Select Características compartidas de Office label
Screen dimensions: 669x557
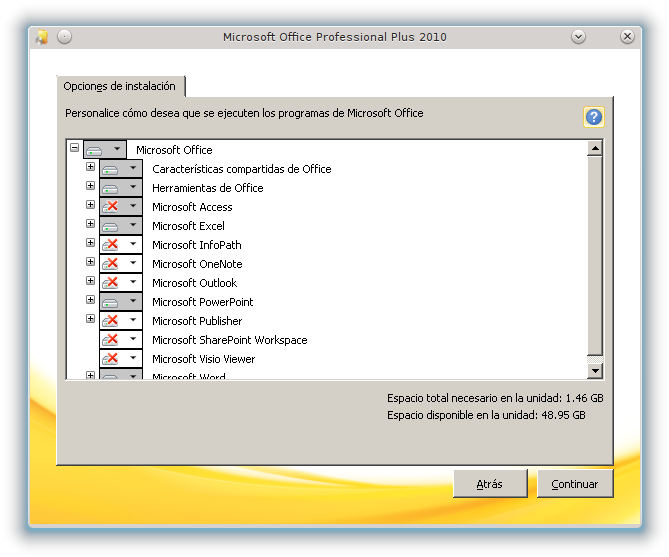click(242, 169)
